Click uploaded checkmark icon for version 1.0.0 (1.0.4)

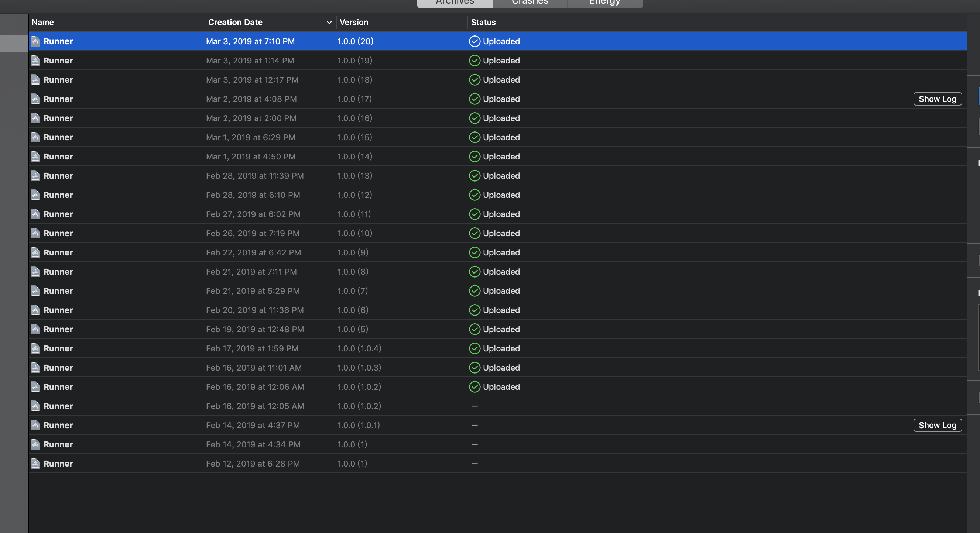tap(474, 348)
